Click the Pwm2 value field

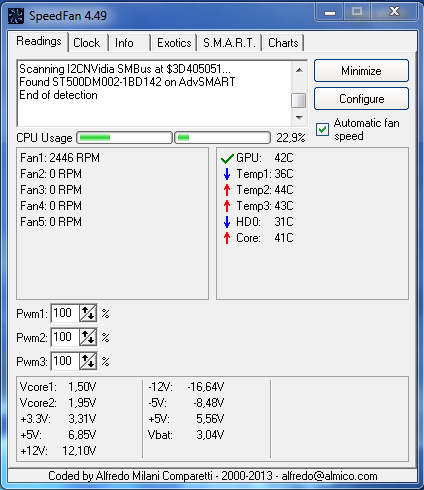pos(65,337)
